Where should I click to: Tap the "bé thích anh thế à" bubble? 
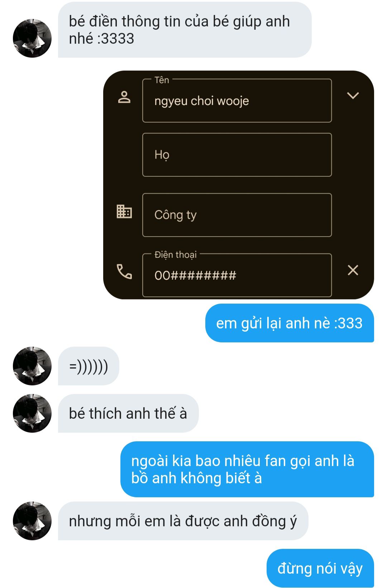[x=128, y=413]
